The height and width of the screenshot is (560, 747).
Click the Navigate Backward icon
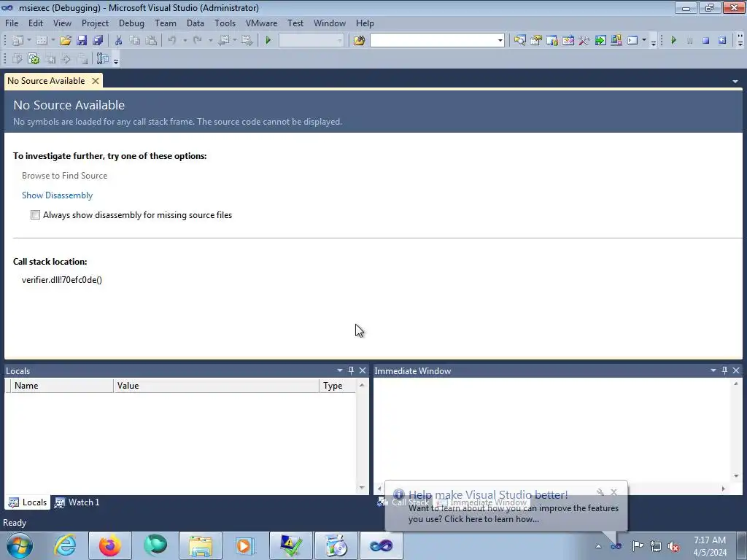tap(223, 41)
